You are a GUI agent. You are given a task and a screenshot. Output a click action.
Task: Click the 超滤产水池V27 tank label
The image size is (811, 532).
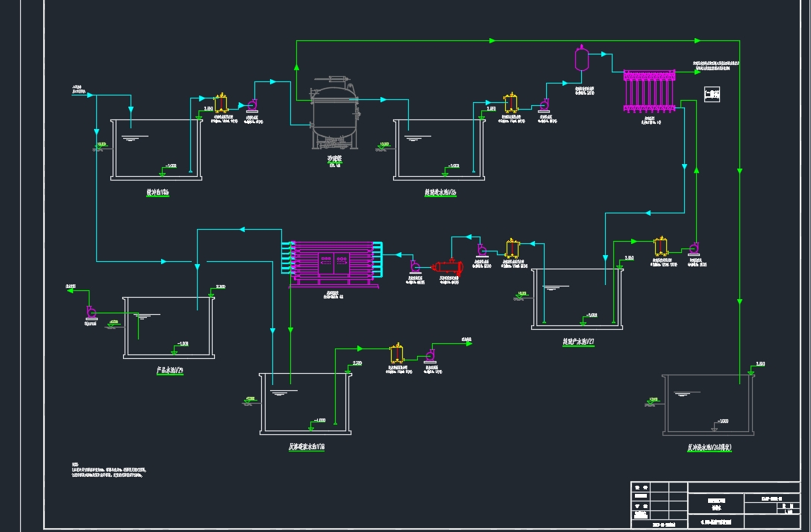pyautogui.click(x=578, y=342)
